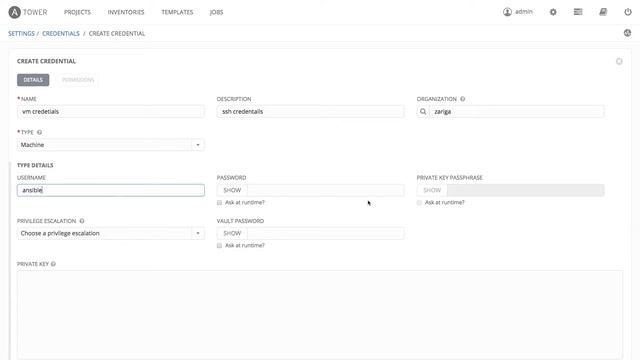Open the documentation book icon
The height and width of the screenshot is (360, 640).
point(603,12)
